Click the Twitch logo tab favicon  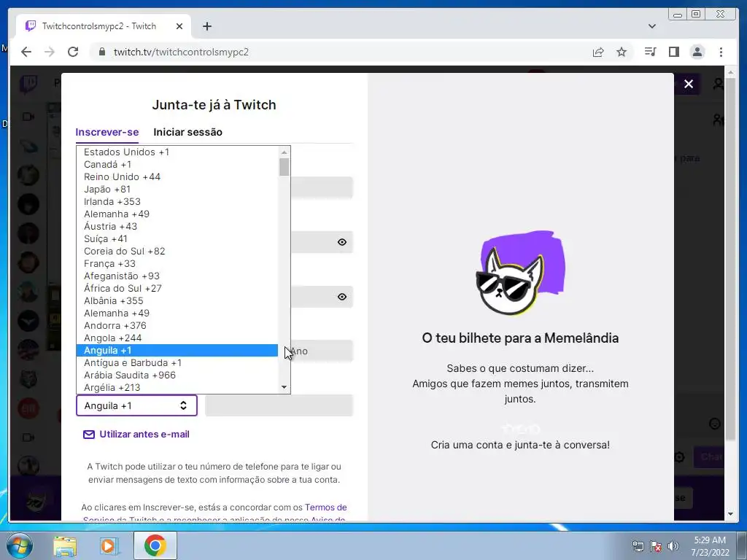click(31, 26)
